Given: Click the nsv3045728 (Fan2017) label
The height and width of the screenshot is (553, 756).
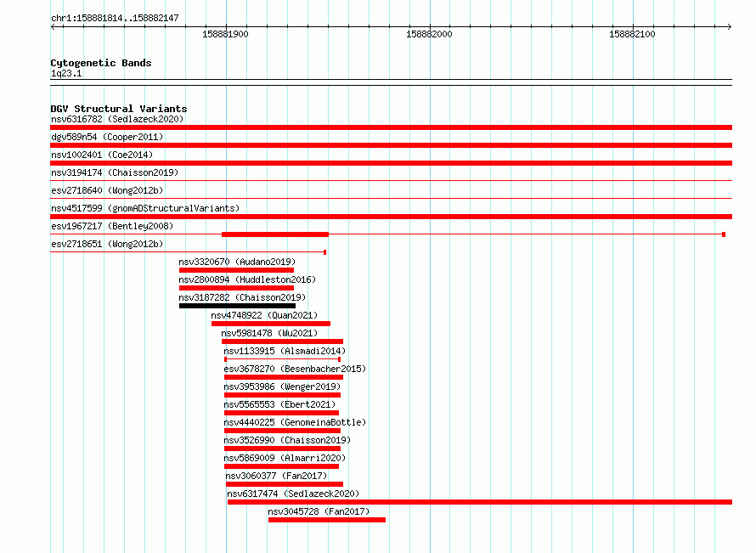Looking at the screenshot, I should (x=319, y=511).
